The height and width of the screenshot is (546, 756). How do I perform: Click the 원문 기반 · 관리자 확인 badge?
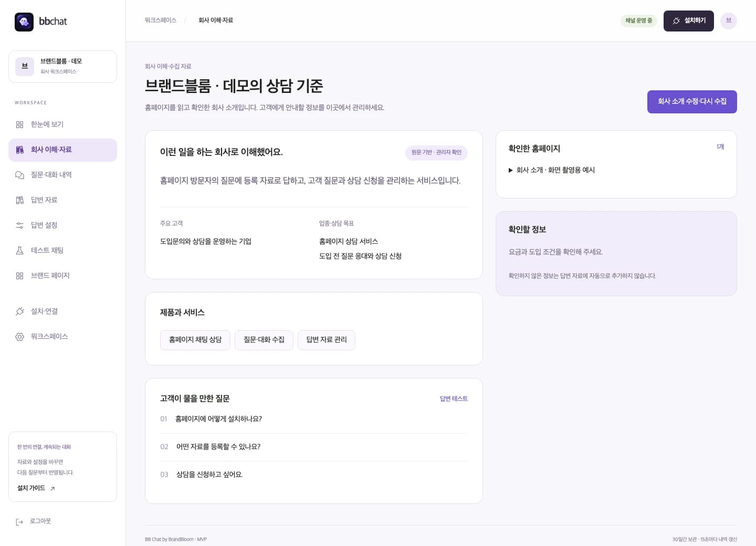pyautogui.click(x=436, y=153)
